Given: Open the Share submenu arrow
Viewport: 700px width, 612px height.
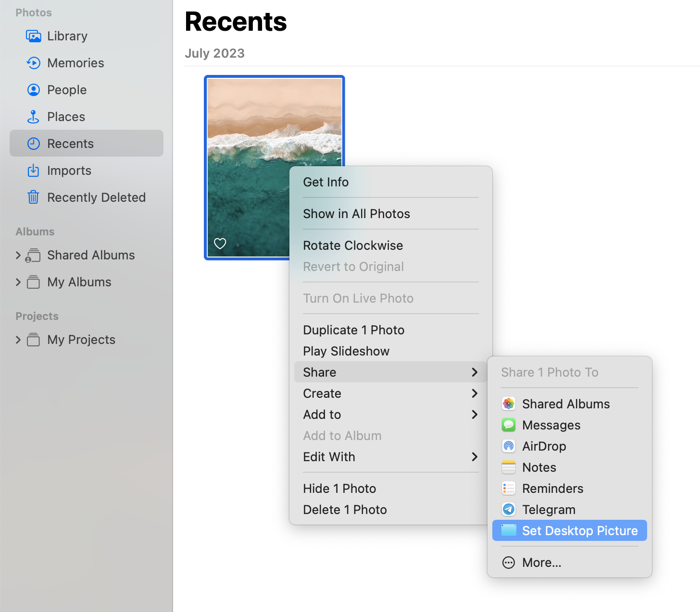Looking at the screenshot, I should click(x=475, y=372).
